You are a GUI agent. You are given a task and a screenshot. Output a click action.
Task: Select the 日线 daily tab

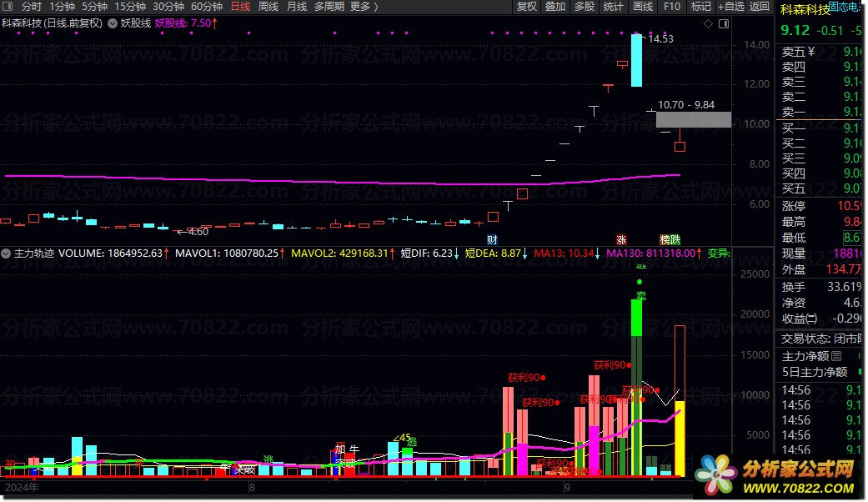point(240,7)
